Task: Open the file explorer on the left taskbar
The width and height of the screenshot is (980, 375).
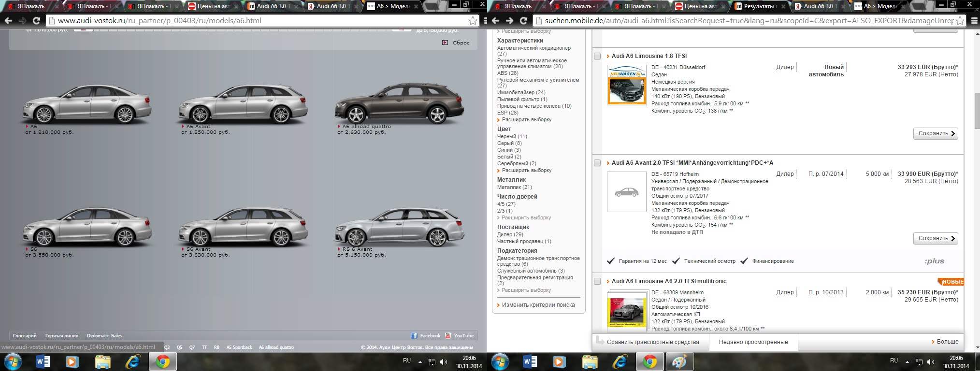Action: point(102,361)
